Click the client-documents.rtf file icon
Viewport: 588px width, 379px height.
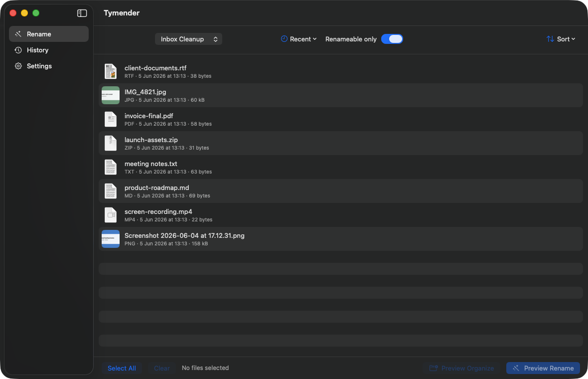pos(111,71)
